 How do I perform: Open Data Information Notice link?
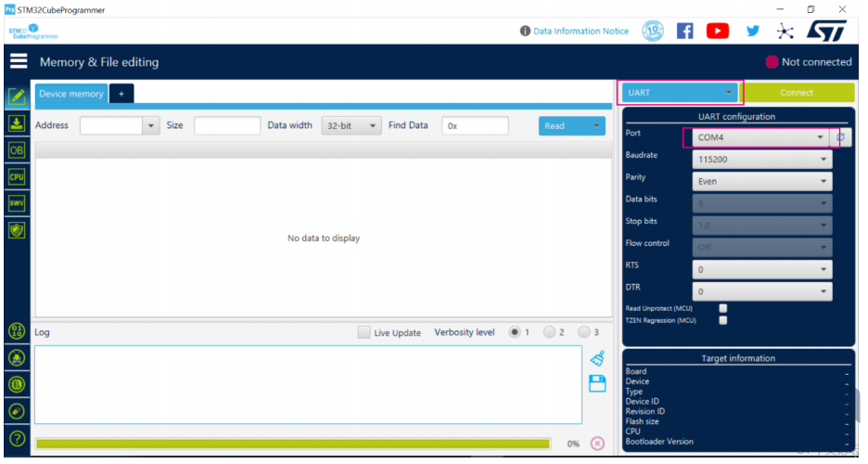(x=581, y=31)
